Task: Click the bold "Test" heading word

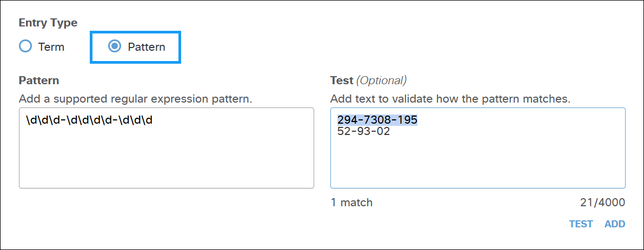Action: pos(342,80)
